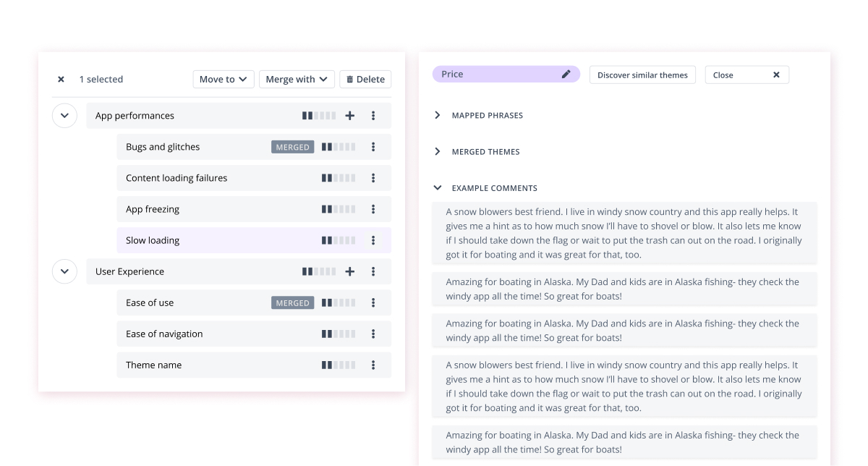Collapse the App performances group
The height and width of the screenshot is (466, 868).
pos(64,115)
